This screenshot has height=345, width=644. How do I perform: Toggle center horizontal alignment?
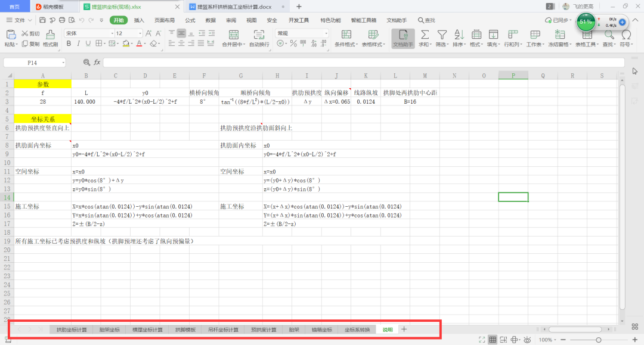coord(181,43)
